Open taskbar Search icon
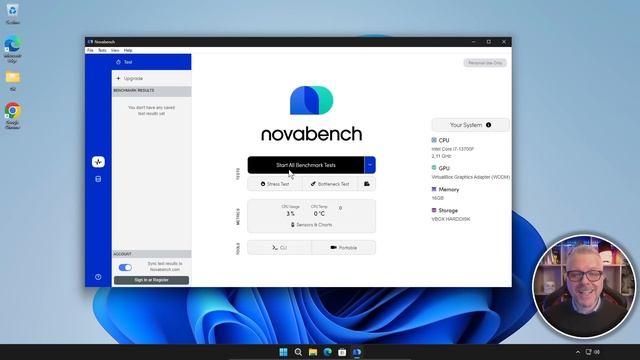Image resolution: width=640 pixels, height=360 pixels. [x=298, y=352]
